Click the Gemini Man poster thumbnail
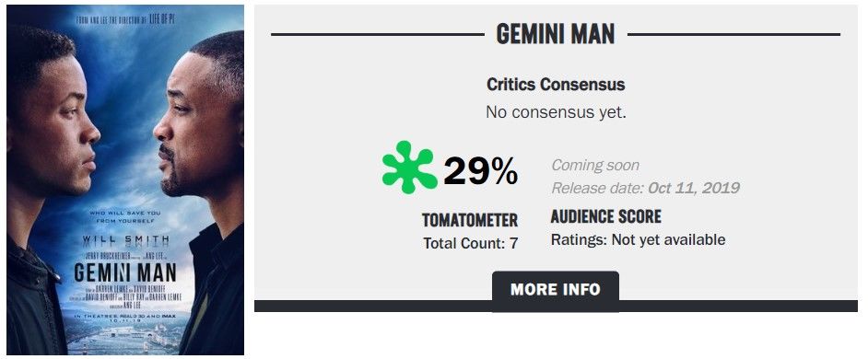868x359 pixels. 125,179
